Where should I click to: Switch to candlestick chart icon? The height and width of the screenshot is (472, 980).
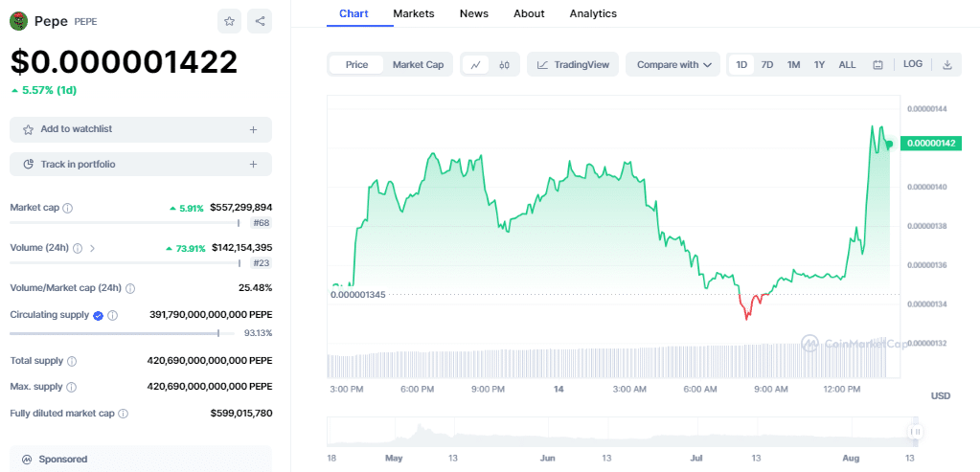[x=505, y=65]
